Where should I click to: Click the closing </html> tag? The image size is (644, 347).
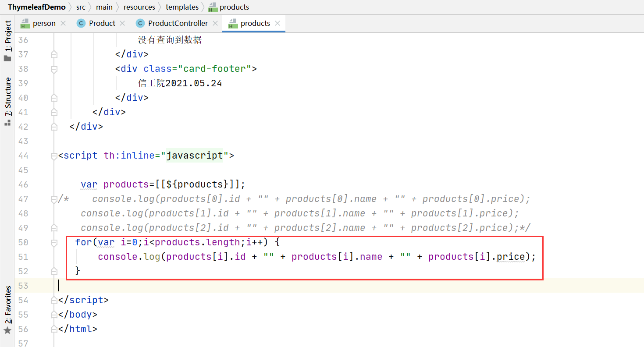click(x=78, y=329)
